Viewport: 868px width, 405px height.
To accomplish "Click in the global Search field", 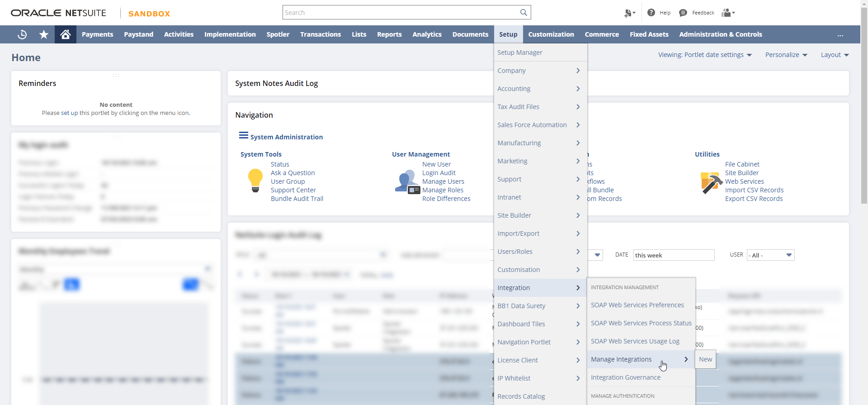I will 401,13.
